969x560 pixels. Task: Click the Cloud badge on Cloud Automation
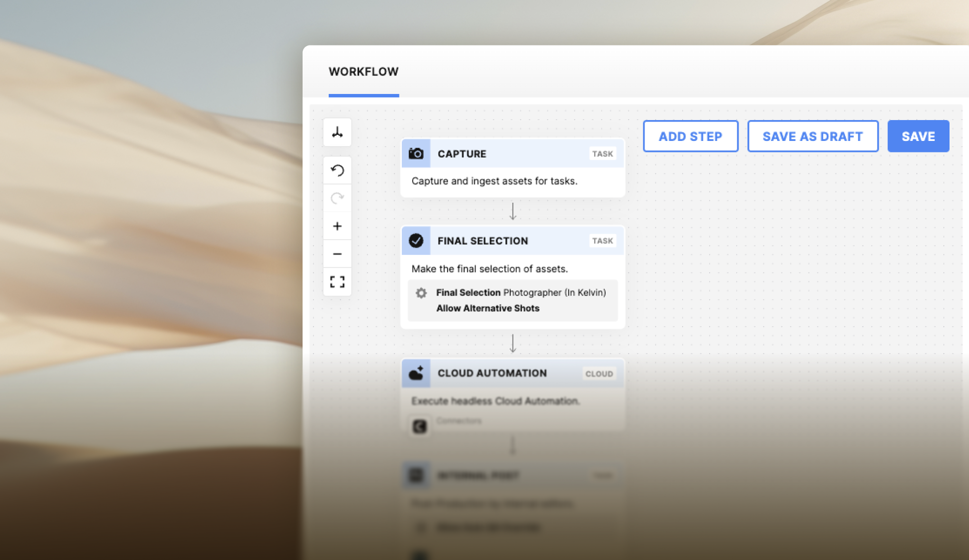[x=599, y=373]
